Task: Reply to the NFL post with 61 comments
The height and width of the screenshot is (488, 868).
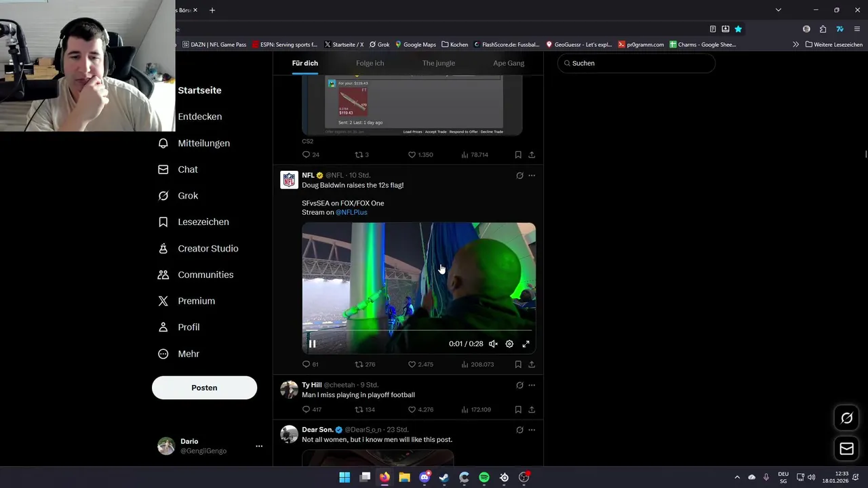Action: coord(311,364)
